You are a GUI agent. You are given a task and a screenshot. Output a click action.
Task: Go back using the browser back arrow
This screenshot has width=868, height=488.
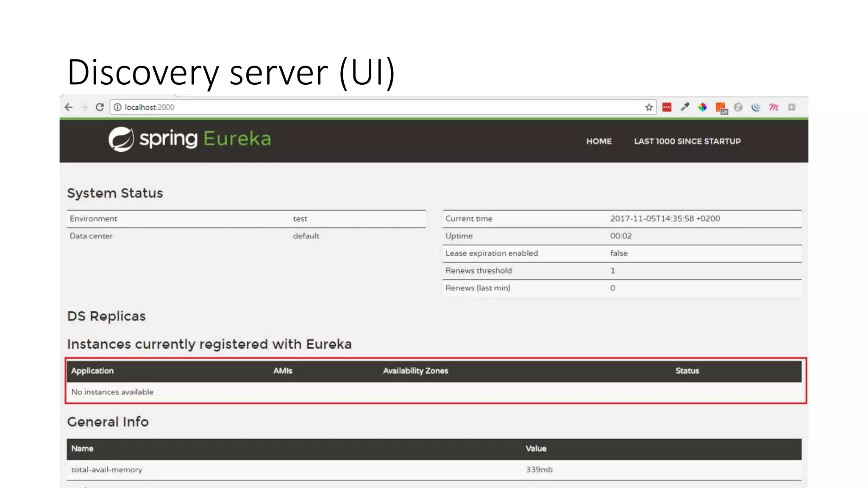point(69,107)
